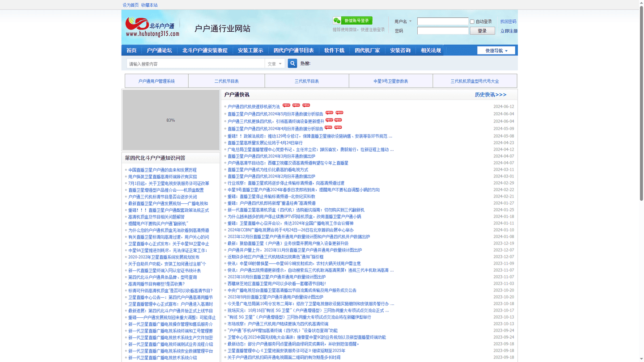Open news 西藏林芝地区直播卫星用户可以多收看一套藏语节目啦!
The width and height of the screenshot is (644, 362).
click(x=277, y=284)
